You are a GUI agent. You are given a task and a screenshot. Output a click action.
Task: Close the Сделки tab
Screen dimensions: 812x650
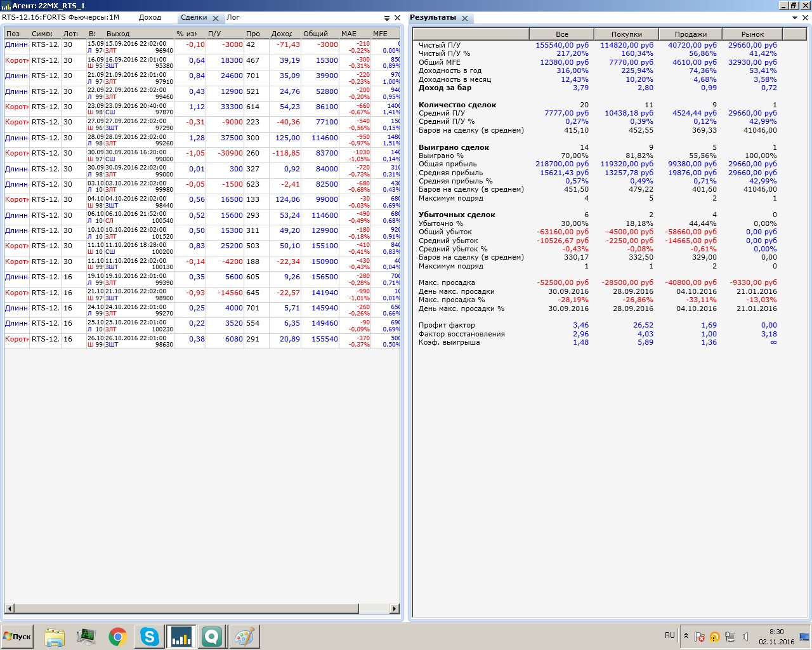point(216,18)
